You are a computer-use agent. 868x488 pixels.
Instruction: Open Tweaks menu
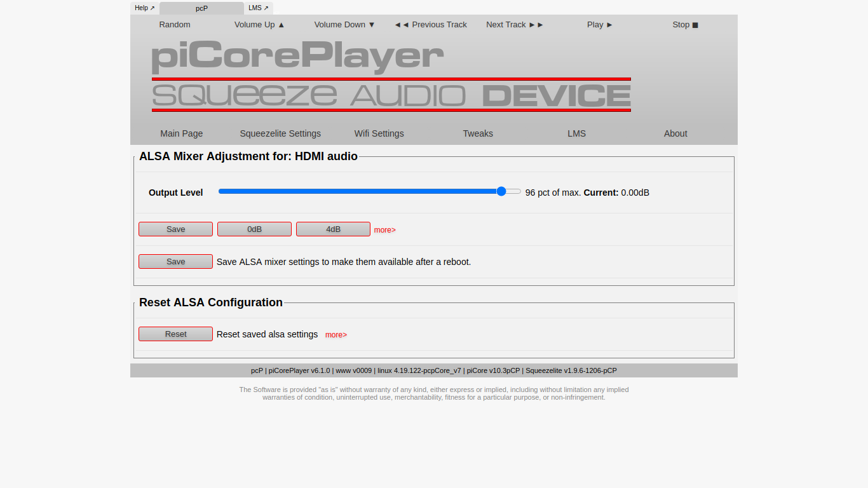478,133
